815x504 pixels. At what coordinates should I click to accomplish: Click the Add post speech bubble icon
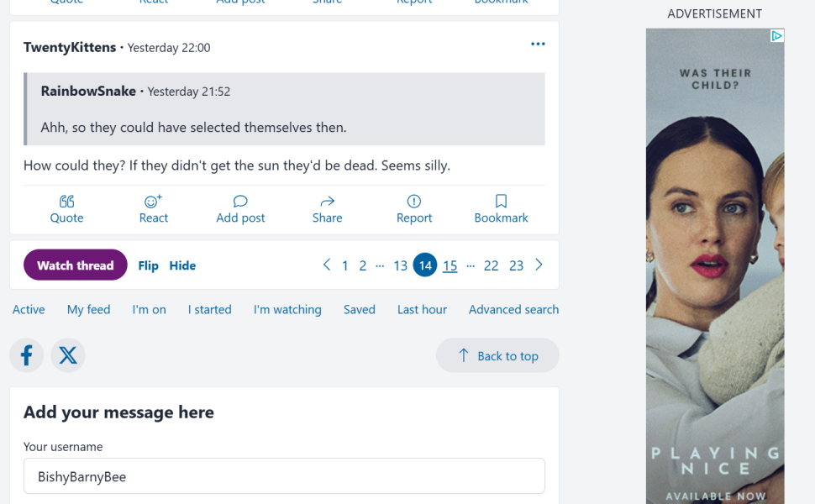tap(240, 202)
